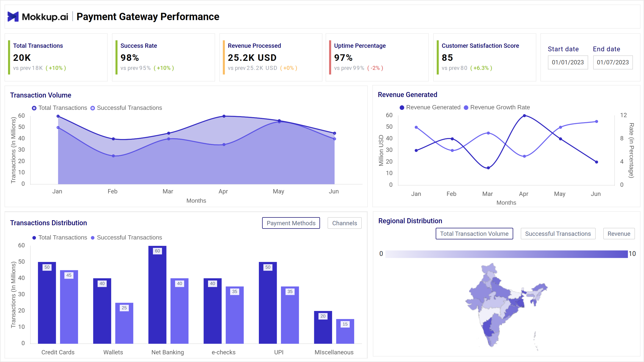The width and height of the screenshot is (644, 362).
Task: Click the Apr Total Transactions peak point
Action: pyautogui.click(x=224, y=116)
